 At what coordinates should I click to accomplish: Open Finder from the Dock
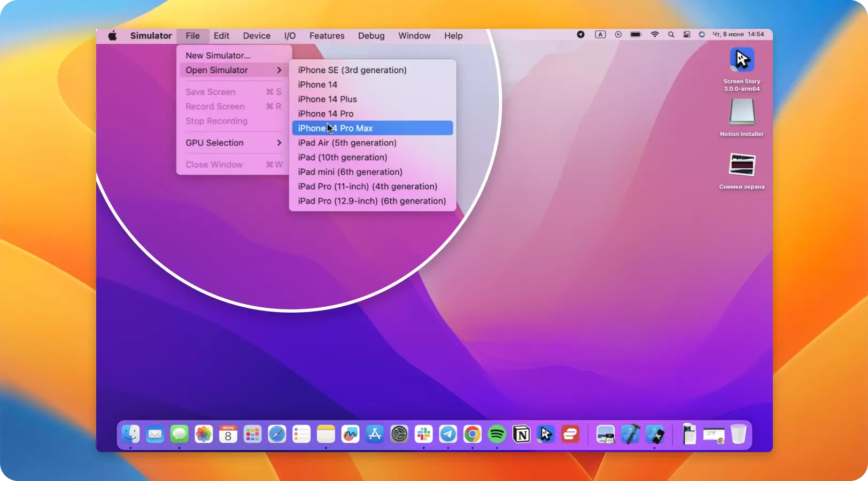click(130, 434)
